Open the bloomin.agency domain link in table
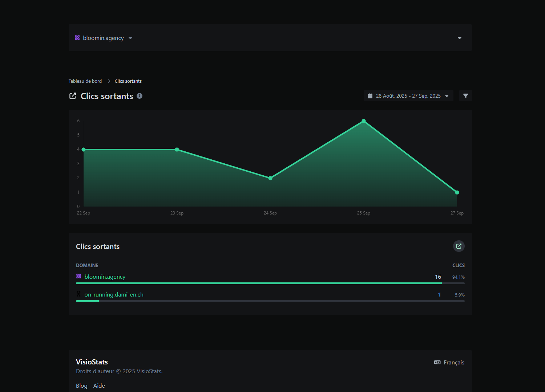This screenshot has width=545, height=392. 105,277
